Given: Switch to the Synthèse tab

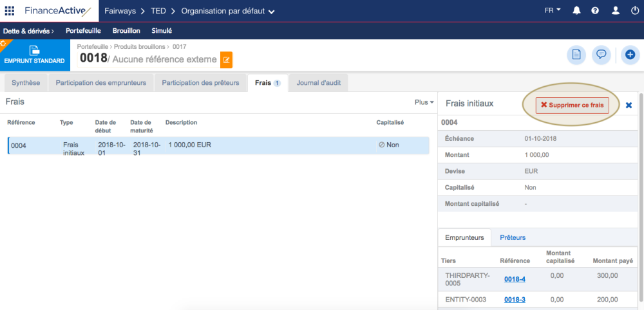Looking at the screenshot, I should tap(26, 83).
